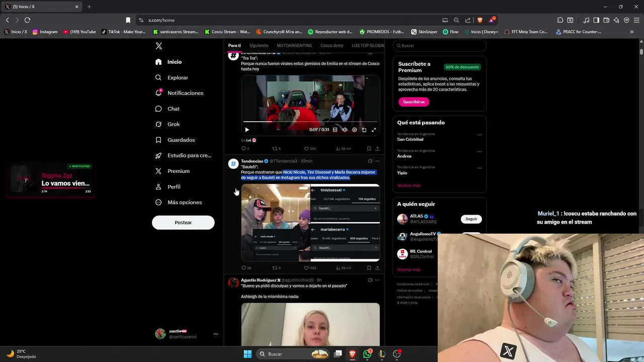
Task: Open account menu dots for santiv
Action: [215, 334]
